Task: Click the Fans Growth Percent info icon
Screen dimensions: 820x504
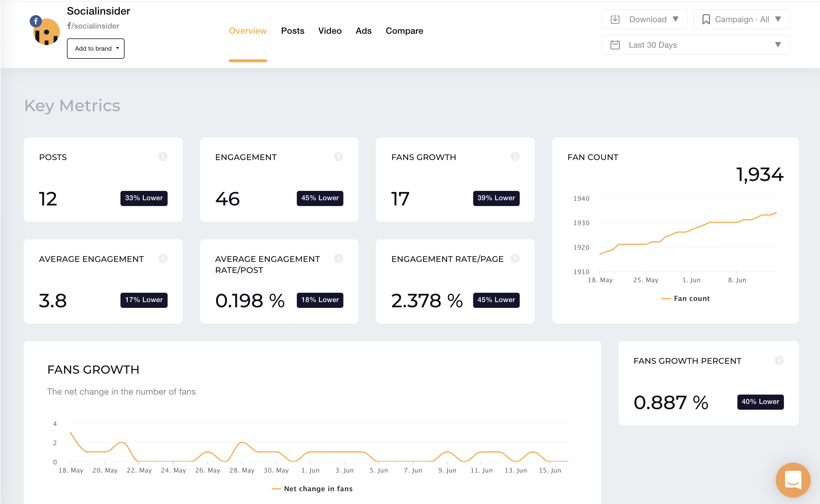Action: pos(779,360)
